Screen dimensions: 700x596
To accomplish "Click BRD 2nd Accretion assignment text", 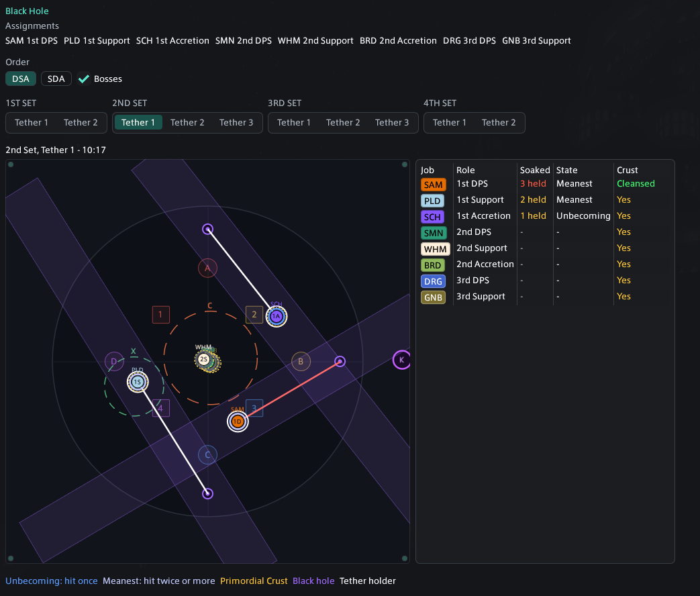I will click(398, 41).
